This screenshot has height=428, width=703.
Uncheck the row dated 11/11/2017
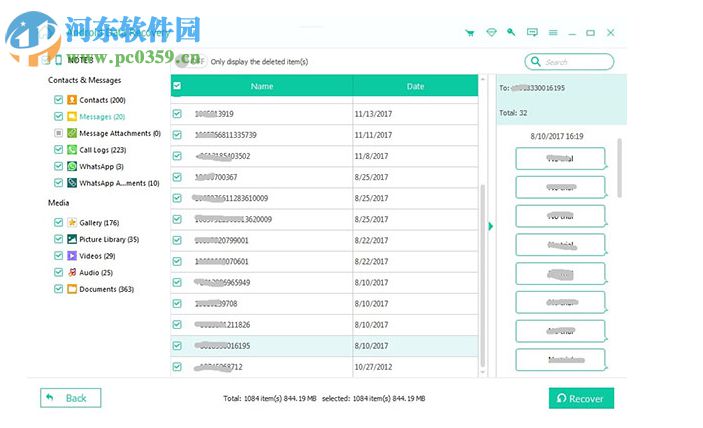pyautogui.click(x=177, y=135)
